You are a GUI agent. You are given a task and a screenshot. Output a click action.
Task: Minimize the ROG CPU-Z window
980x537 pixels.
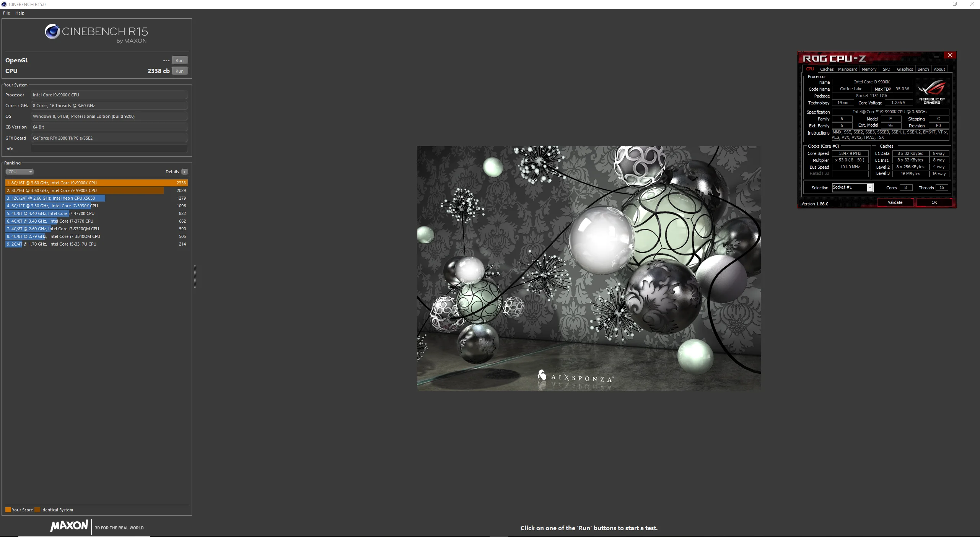tap(936, 56)
